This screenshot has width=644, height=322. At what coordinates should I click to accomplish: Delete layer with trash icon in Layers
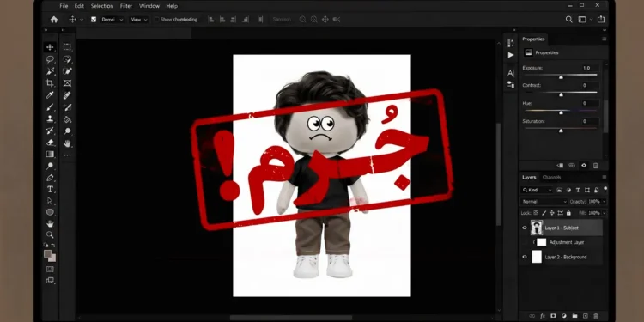[x=596, y=316]
